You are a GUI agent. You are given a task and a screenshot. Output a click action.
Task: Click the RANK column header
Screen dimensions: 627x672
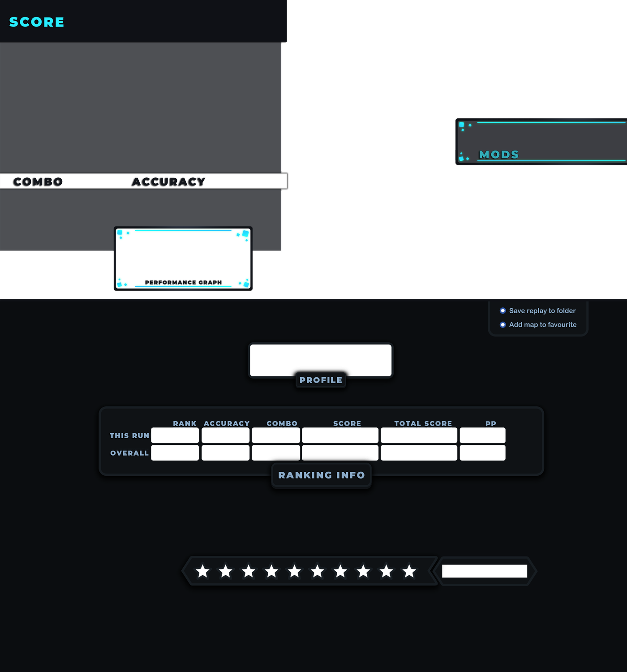pos(185,423)
